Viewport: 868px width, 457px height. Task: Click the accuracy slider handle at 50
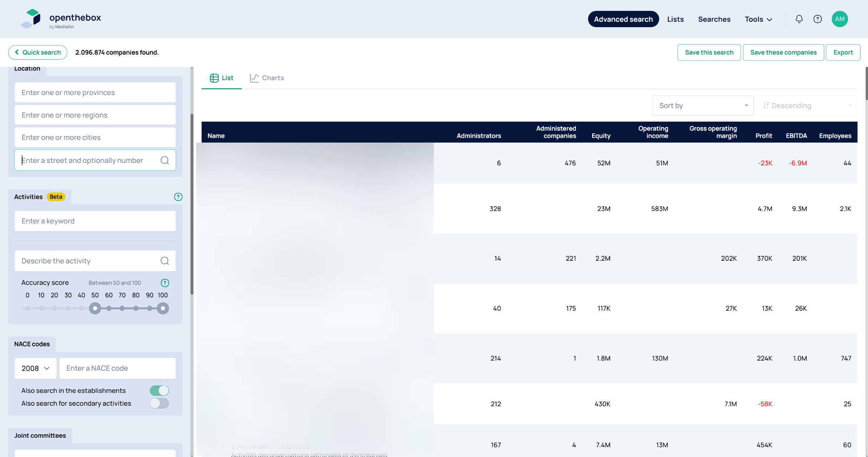pos(95,308)
